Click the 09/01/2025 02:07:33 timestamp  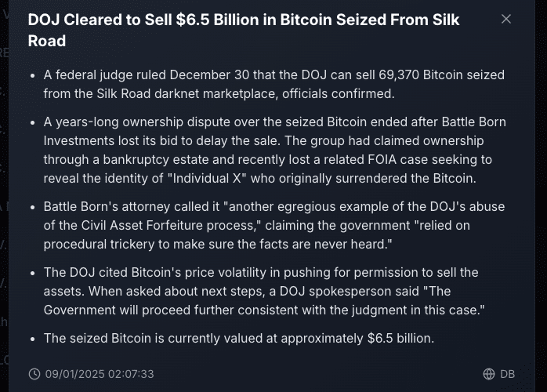(100, 374)
